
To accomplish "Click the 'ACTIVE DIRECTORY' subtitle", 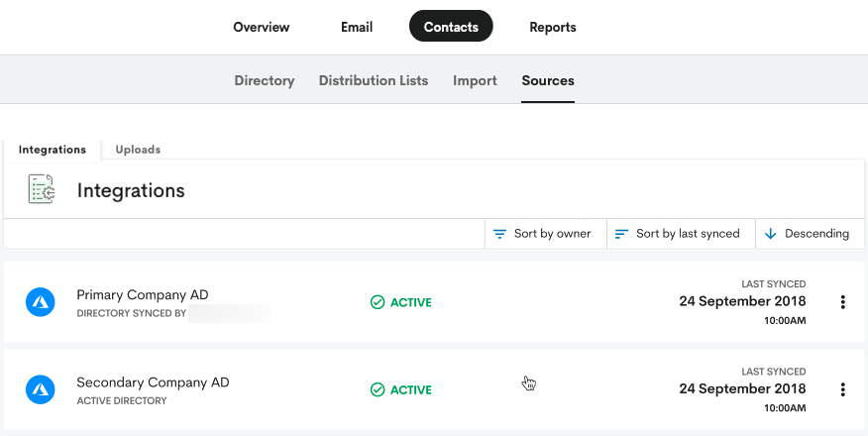I will [122, 400].
